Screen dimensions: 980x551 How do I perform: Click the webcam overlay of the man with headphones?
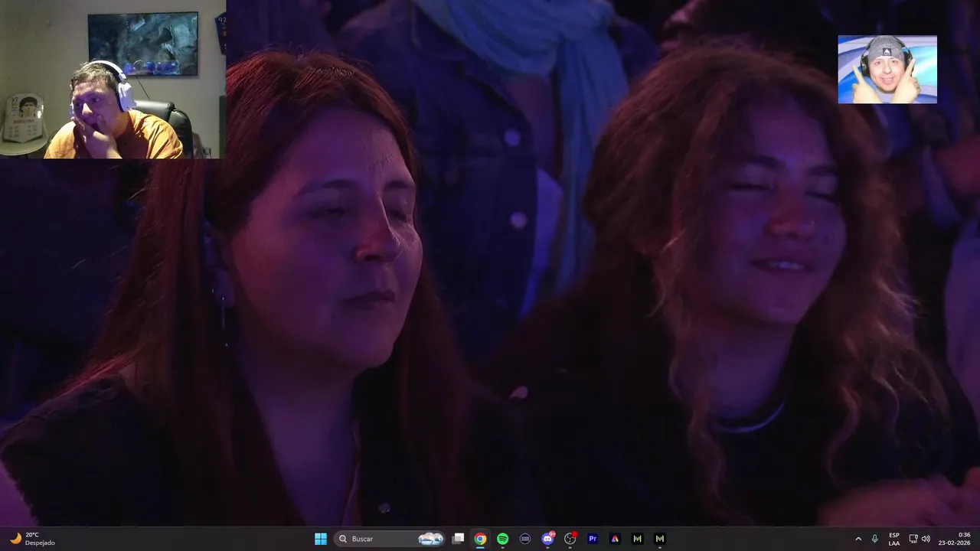point(113,80)
